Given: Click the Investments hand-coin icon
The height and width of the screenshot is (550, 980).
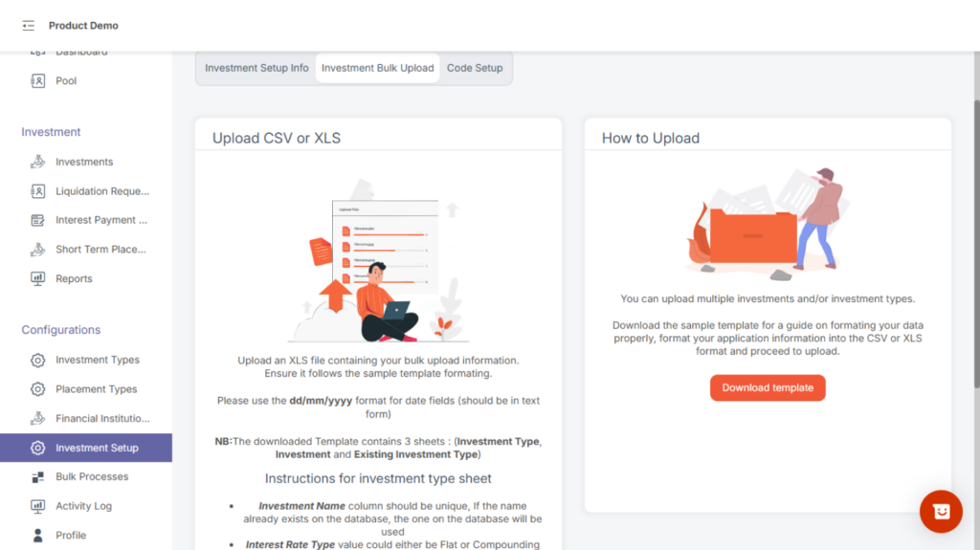Looking at the screenshot, I should tap(38, 163).
